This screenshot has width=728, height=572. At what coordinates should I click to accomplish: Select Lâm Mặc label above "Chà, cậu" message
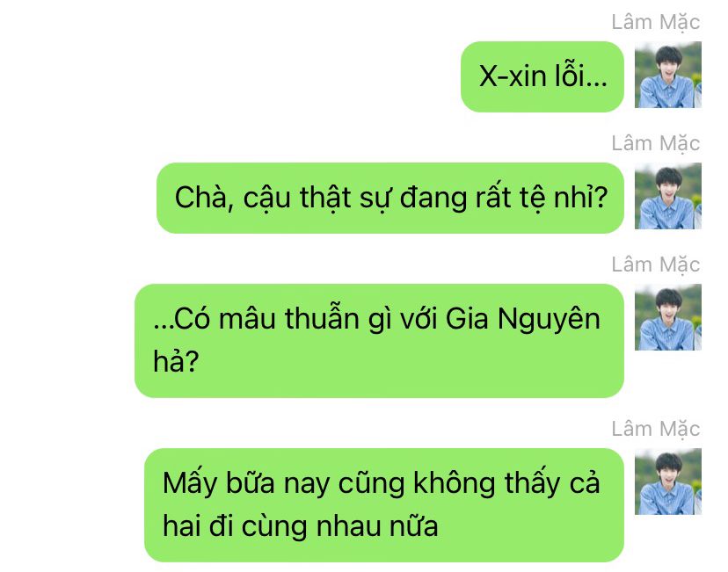tap(656, 143)
